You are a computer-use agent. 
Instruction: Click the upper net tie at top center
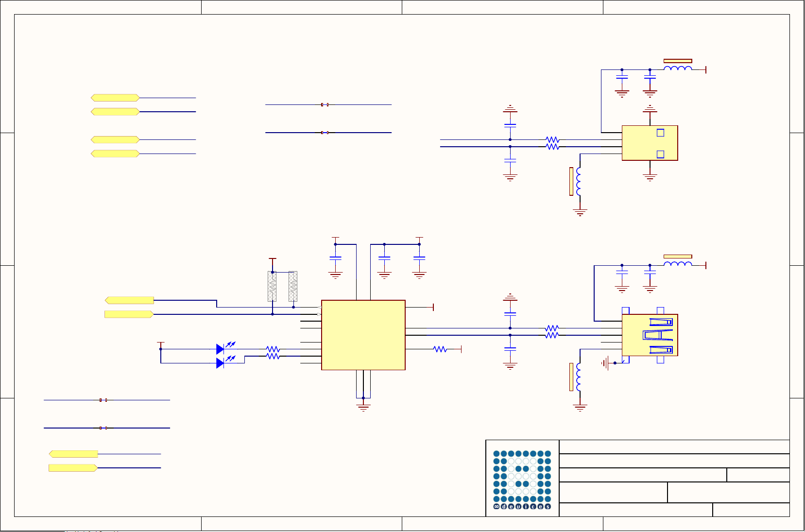(x=325, y=104)
